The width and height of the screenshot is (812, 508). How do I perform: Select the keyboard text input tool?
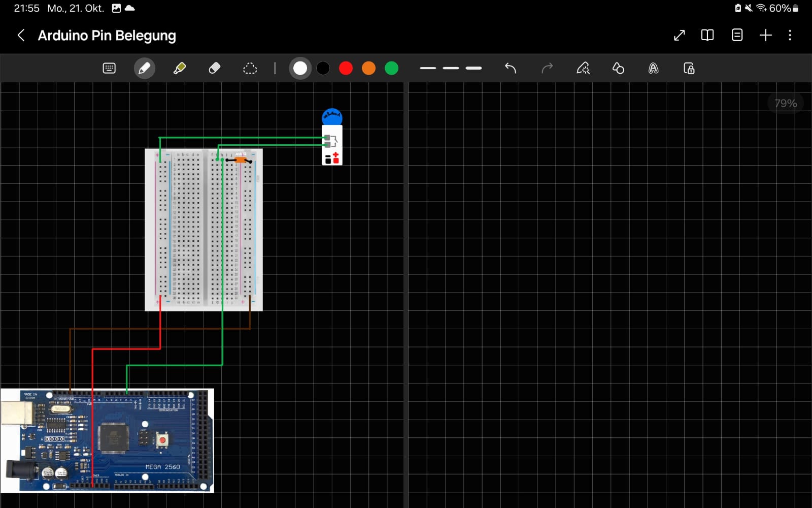pyautogui.click(x=109, y=68)
